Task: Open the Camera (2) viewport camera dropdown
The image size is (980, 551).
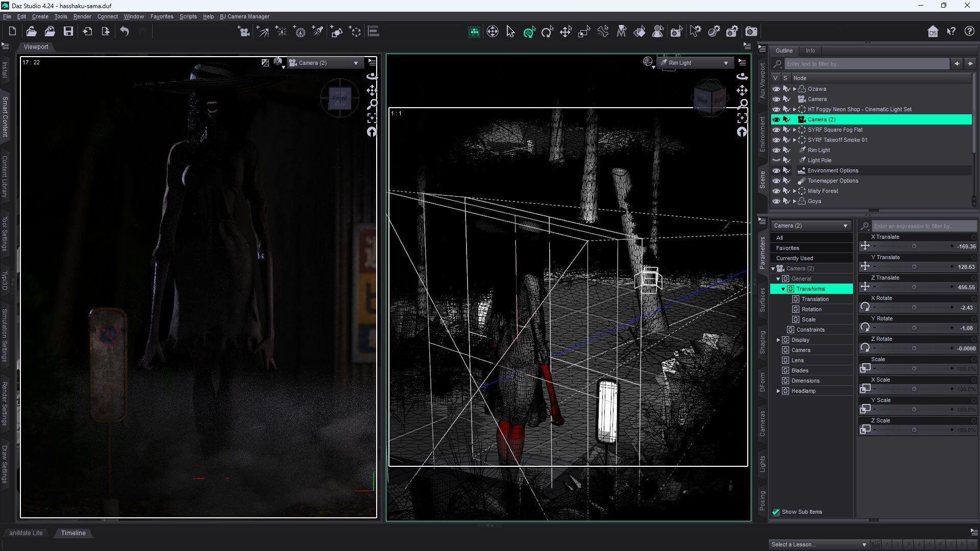Action: point(325,63)
